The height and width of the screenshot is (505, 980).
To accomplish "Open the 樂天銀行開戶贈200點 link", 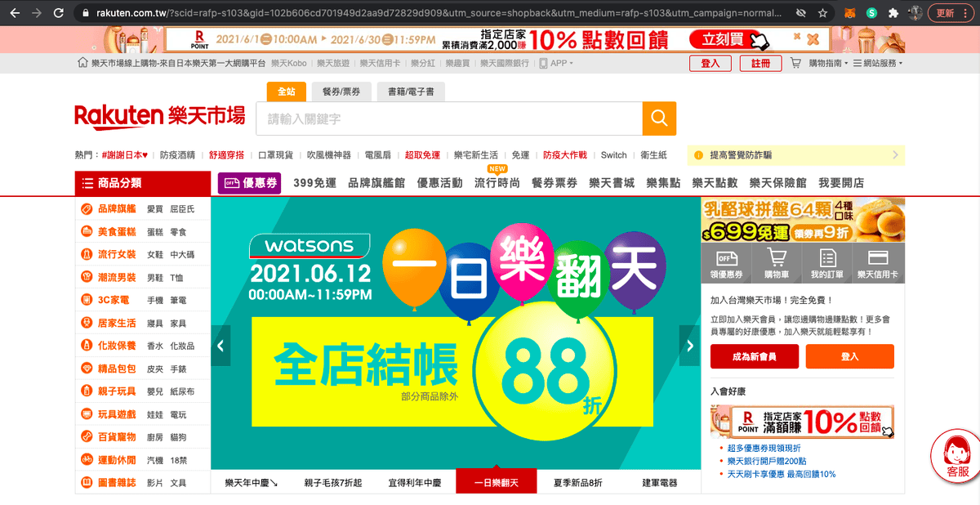I will tap(767, 461).
